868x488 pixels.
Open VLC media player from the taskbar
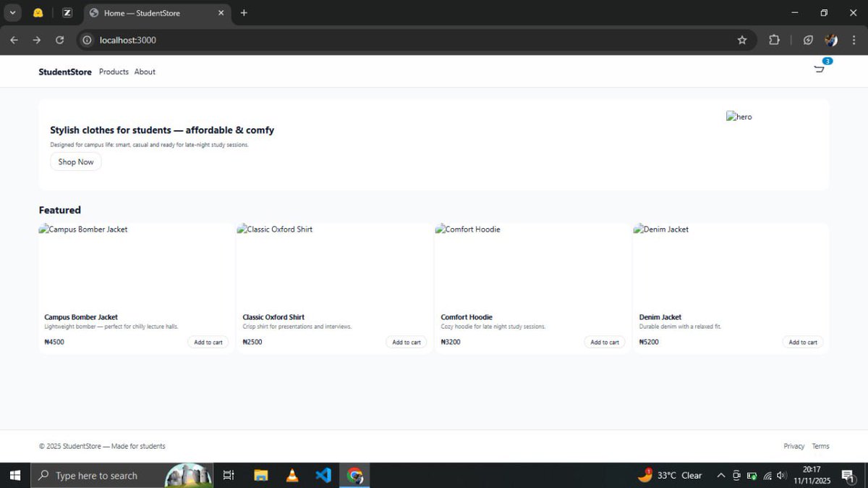point(292,475)
